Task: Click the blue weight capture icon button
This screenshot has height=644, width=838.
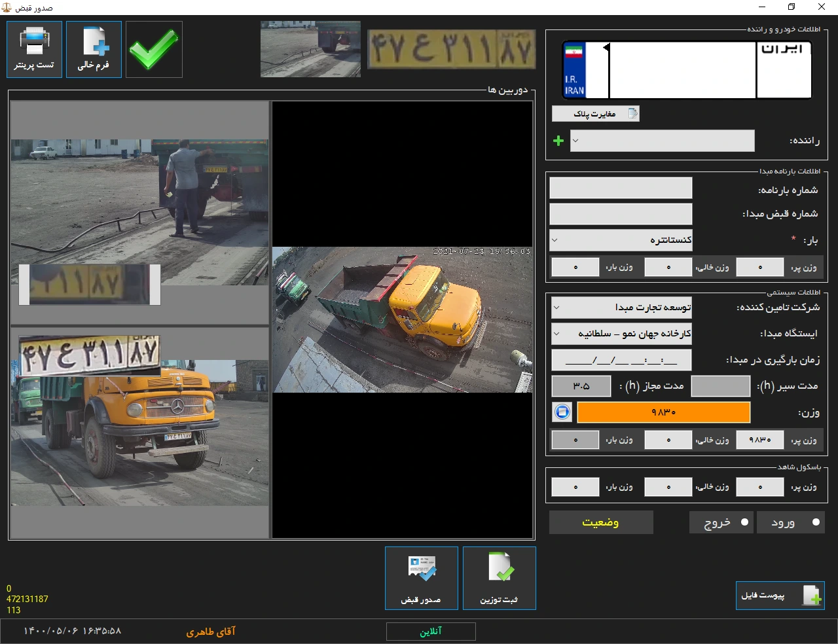Action: 562,412
